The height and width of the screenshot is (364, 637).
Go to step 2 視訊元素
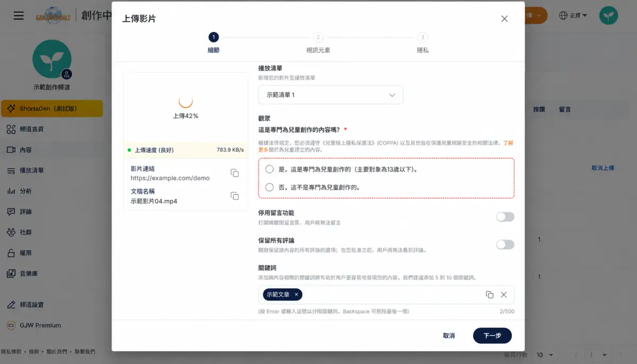point(318,42)
